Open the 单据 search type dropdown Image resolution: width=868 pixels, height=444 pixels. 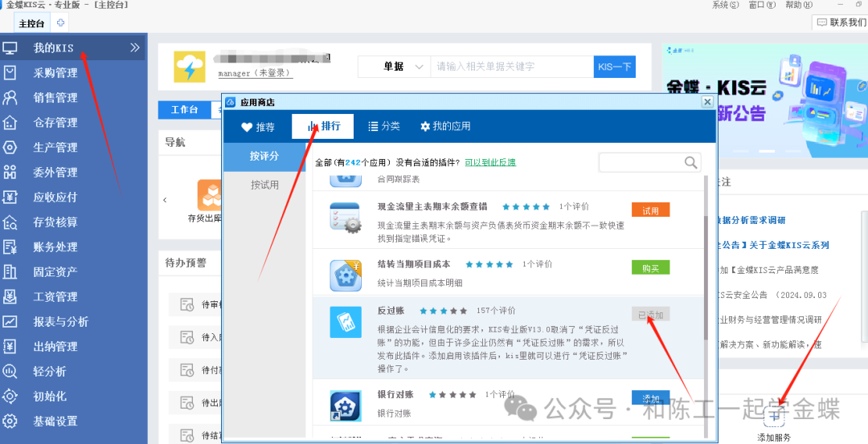tap(394, 67)
